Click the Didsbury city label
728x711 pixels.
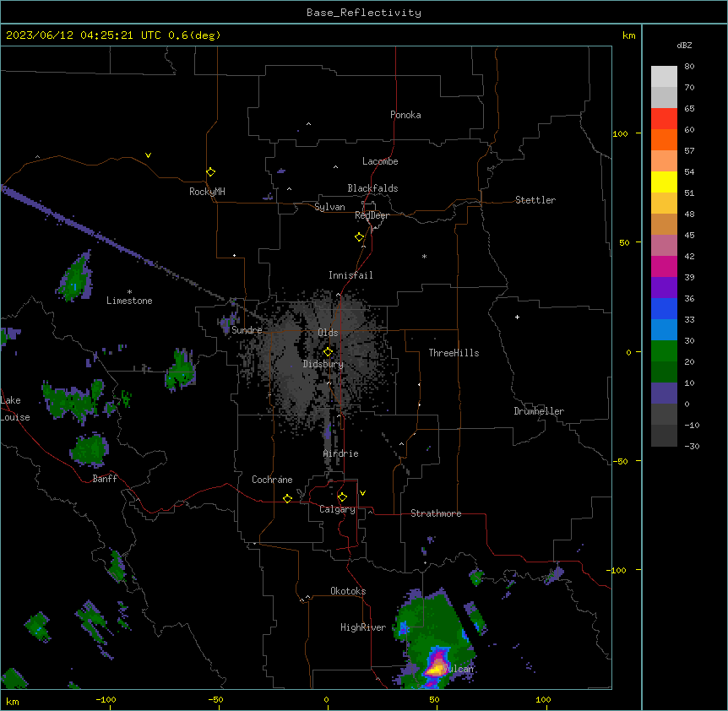323,364
